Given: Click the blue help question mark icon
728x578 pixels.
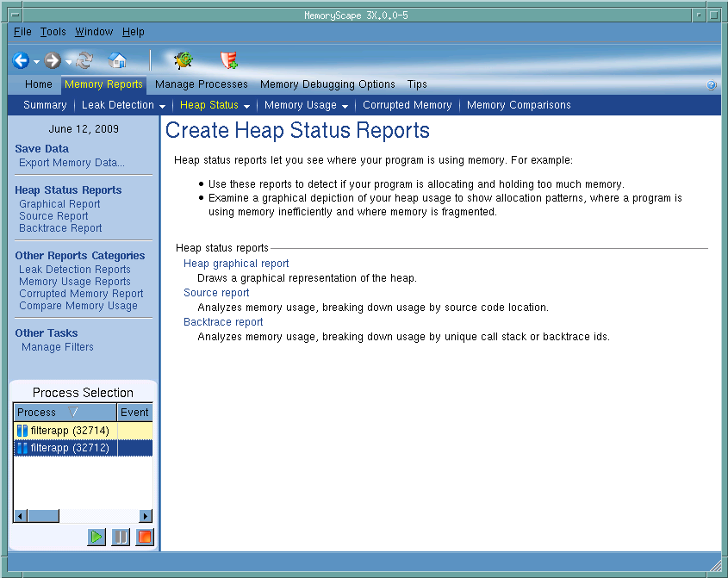Looking at the screenshot, I should pyautogui.click(x=712, y=85).
